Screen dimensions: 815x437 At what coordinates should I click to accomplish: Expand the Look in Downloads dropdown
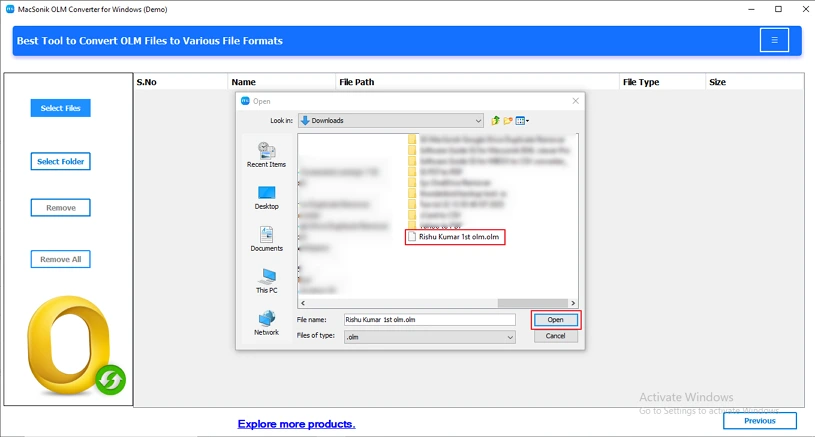pyautogui.click(x=391, y=121)
